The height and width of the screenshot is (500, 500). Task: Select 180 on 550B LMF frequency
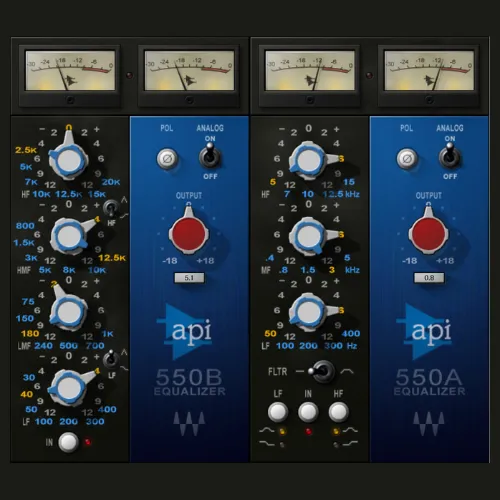[x=30, y=333]
